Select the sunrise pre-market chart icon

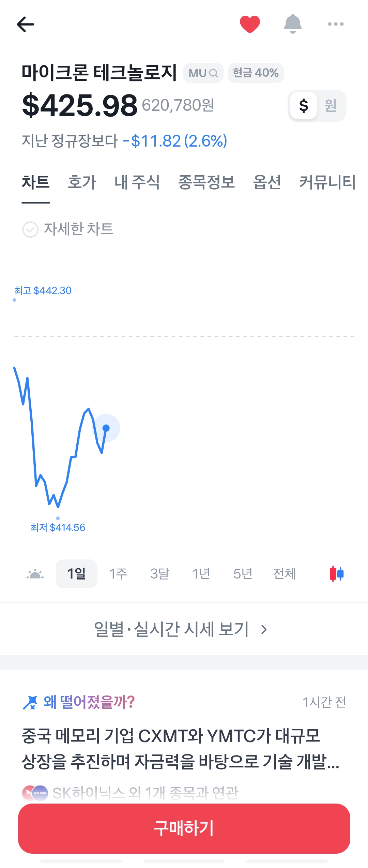tap(35, 574)
